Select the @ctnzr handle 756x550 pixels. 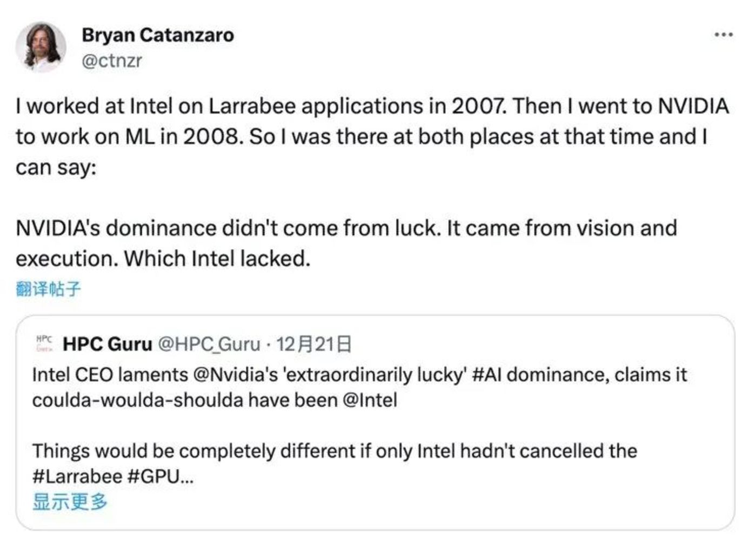pos(111,61)
